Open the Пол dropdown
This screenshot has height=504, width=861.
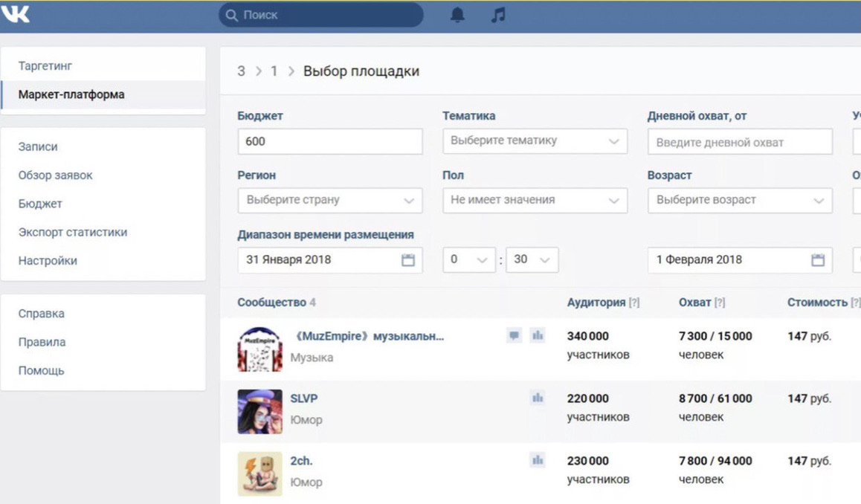pos(535,201)
